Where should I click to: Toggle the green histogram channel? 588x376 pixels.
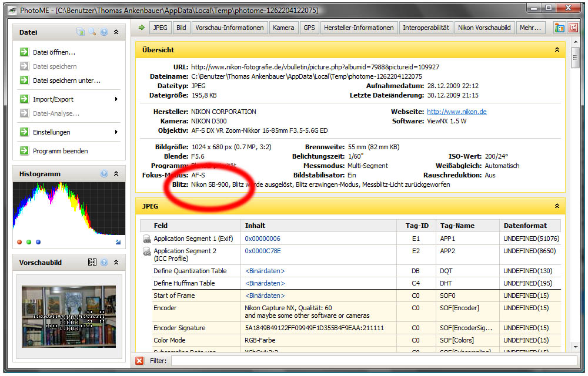[29, 242]
